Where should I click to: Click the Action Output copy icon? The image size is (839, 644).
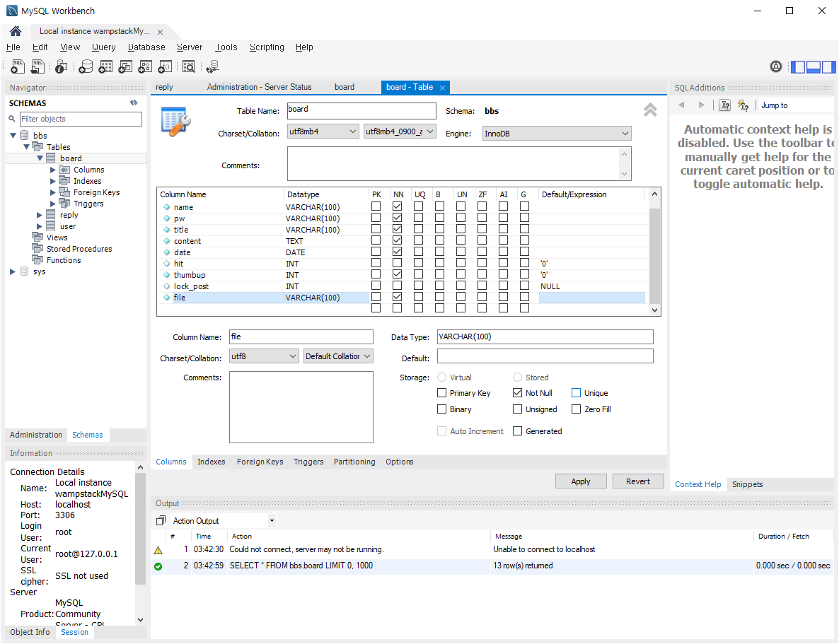(161, 520)
